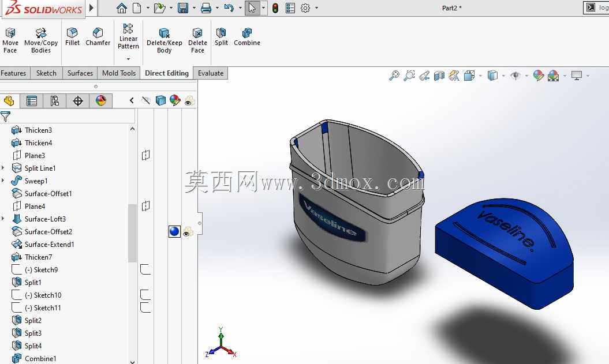Expand the SolidWorks menu arrow
Image resolution: width=609 pixels, height=364 pixels.
point(91,7)
